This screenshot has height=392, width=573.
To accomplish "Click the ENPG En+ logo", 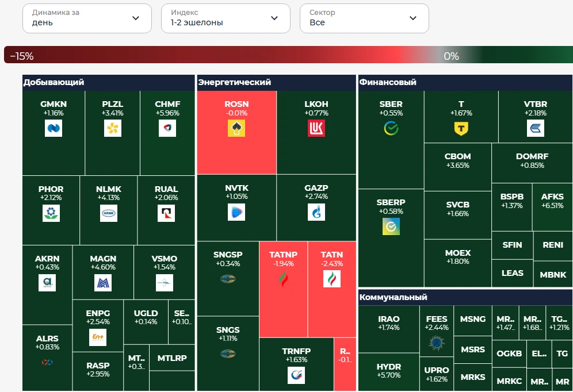I will (x=98, y=337).
